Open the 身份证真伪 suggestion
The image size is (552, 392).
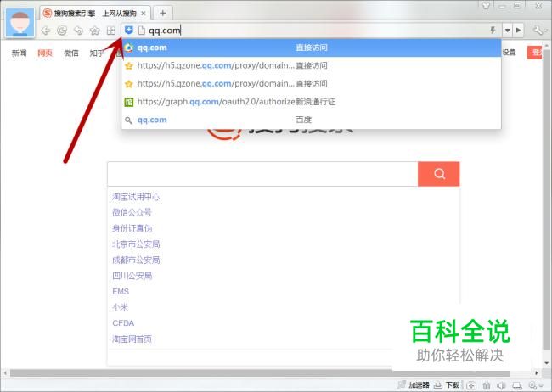(132, 228)
